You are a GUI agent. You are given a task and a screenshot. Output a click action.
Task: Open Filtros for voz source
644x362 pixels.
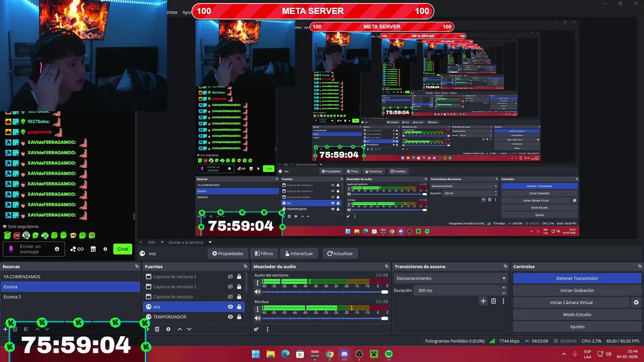(x=264, y=253)
